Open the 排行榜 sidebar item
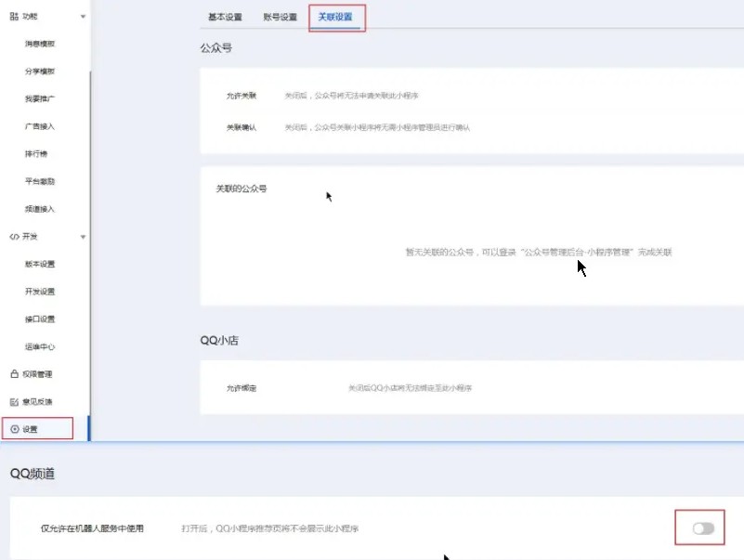 37,154
